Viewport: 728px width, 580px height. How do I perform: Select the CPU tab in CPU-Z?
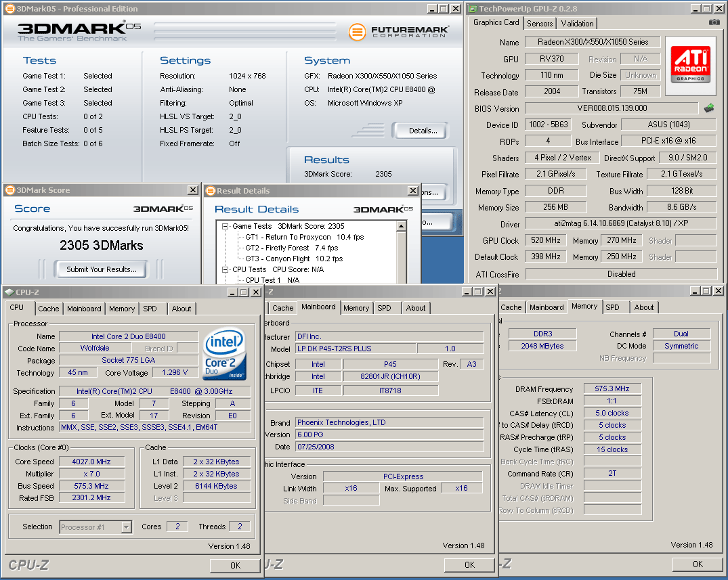[17, 307]
